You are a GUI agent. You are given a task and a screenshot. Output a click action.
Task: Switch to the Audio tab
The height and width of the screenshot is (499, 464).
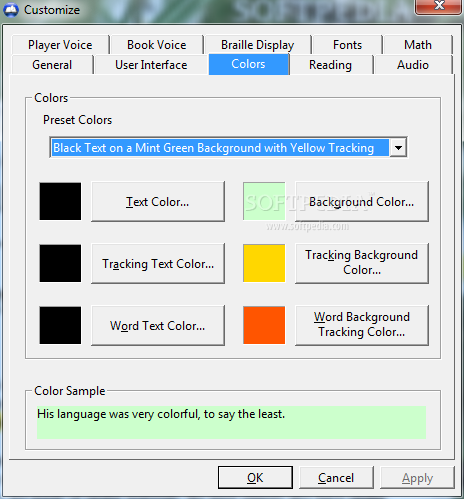tap(413, 65)
